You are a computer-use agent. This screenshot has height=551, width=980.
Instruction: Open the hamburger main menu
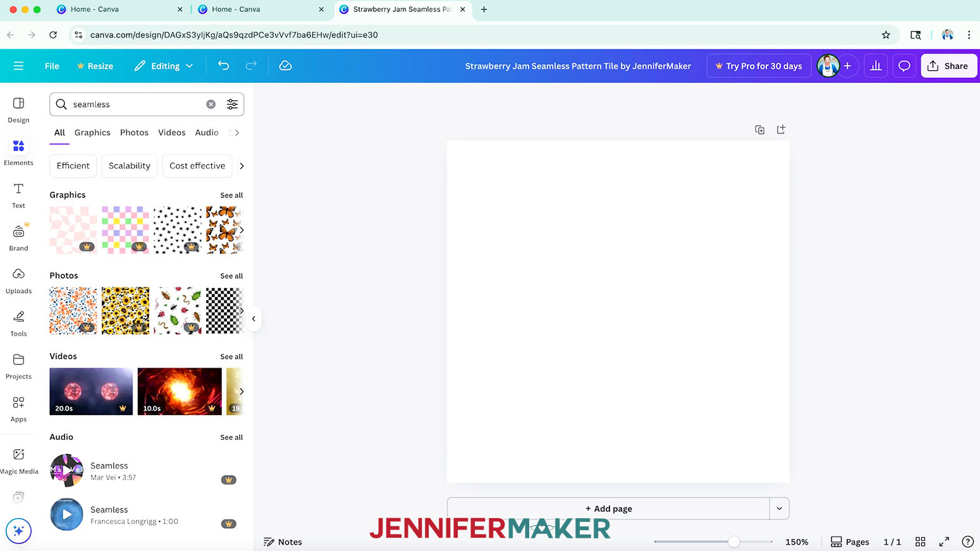pyautogui.click(x=18, y=66)
